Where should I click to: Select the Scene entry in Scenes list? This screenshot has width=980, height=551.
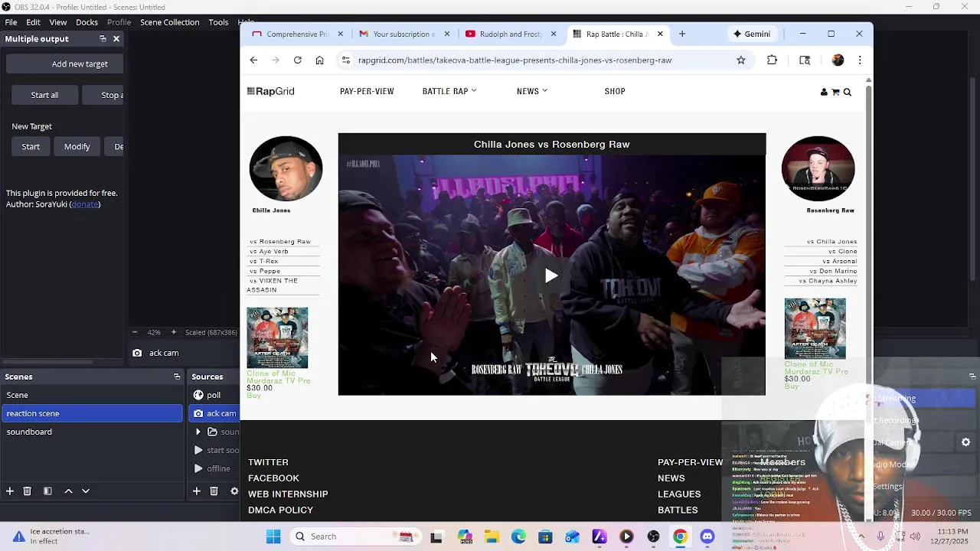pyautogui.click(x=92, y=395)
